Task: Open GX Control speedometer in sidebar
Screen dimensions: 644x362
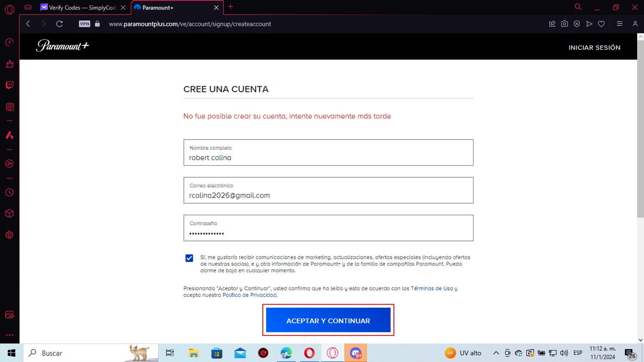Action: (x=9, y=43)
